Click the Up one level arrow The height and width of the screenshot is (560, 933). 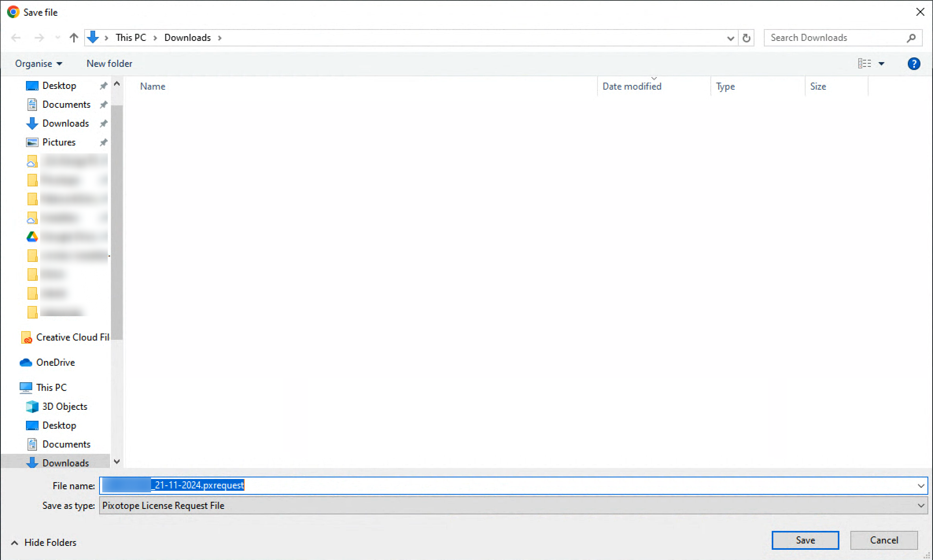click(x=74, y=38)
